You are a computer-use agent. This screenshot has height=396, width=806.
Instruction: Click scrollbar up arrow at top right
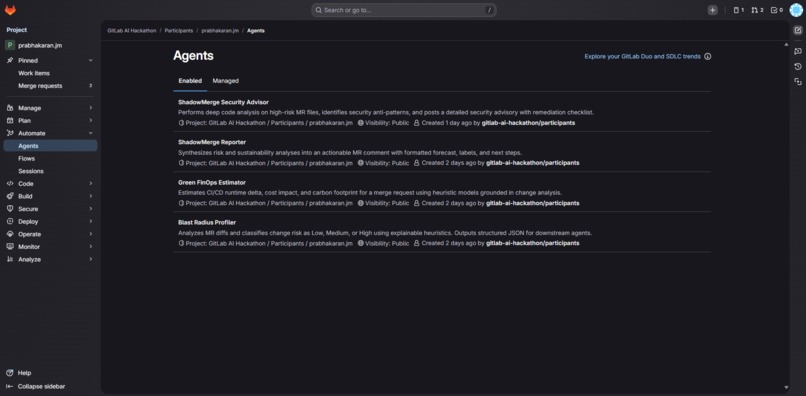(786, 45)
